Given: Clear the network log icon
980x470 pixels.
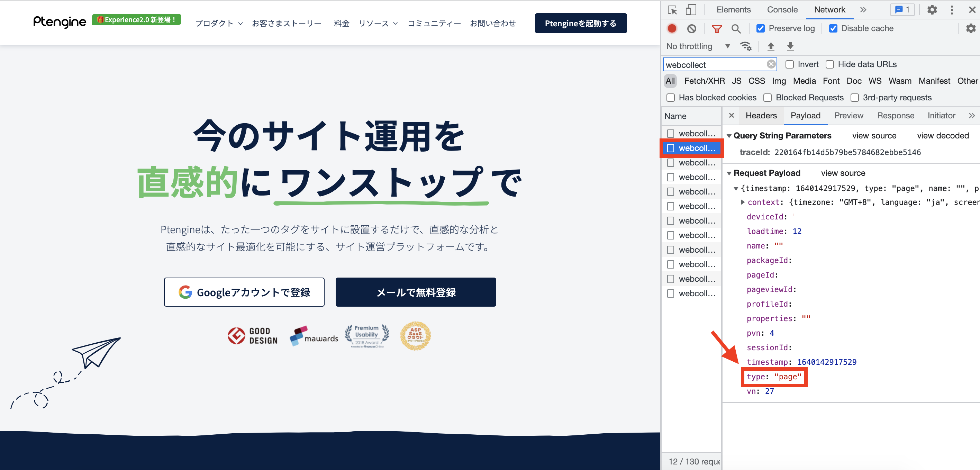Looking at the screenshot, I should [x=692, y=28].
